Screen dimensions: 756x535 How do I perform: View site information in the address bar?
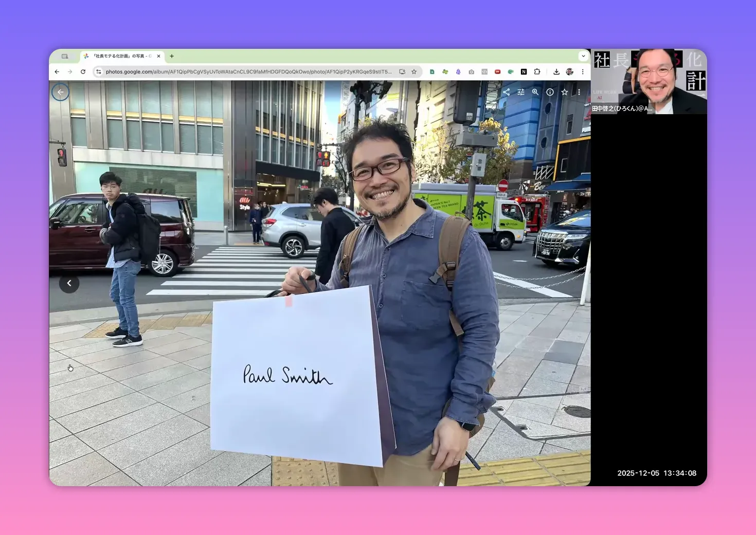pyautogui.click(x=98, y=71)
